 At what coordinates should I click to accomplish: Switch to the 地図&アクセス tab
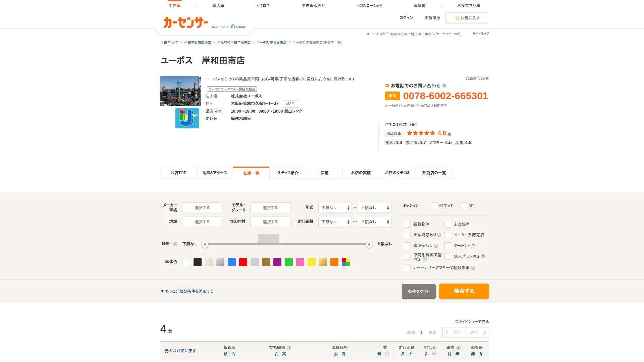click(215, 173)
